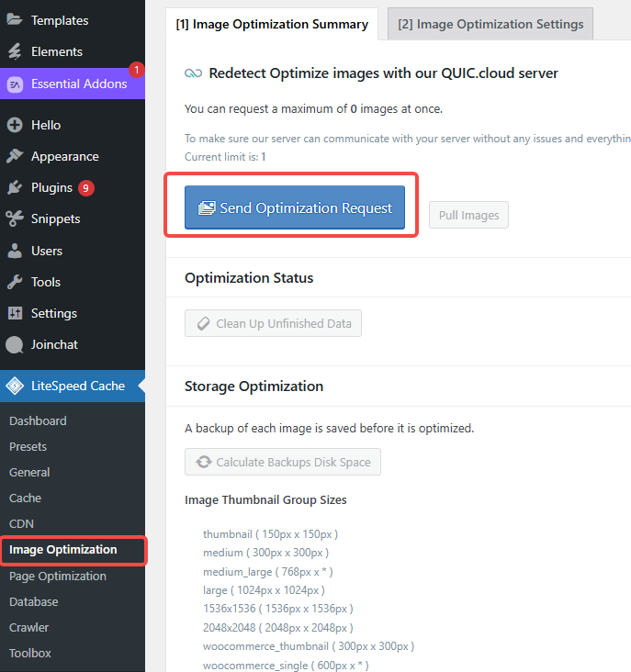Click 'A backup of each image' text

point(329,429)
